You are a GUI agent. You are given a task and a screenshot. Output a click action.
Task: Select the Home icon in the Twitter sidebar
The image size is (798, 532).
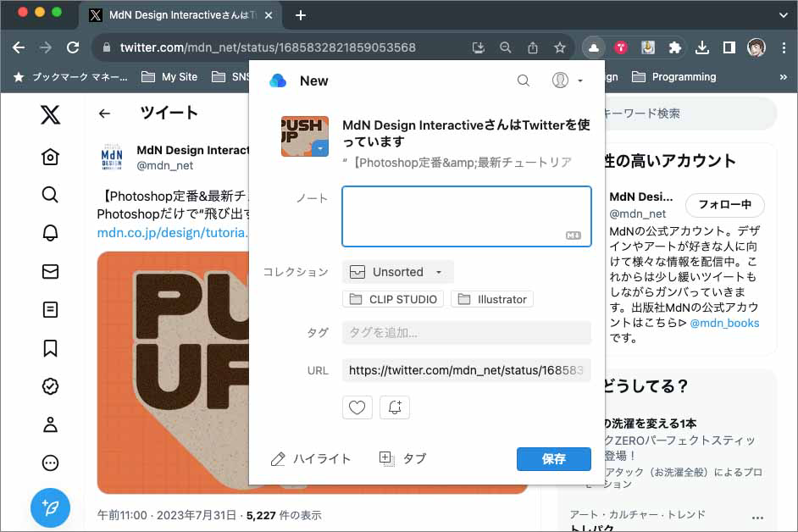[x=49, y=158]
